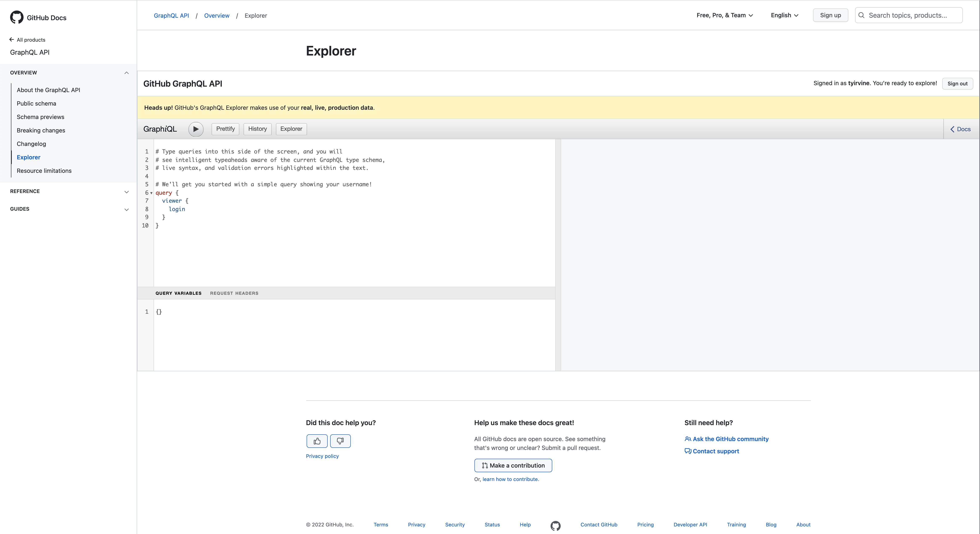Open the Free, Pro, & Team version dropdown
Screen dimensions: 980x534
(724, 15)
